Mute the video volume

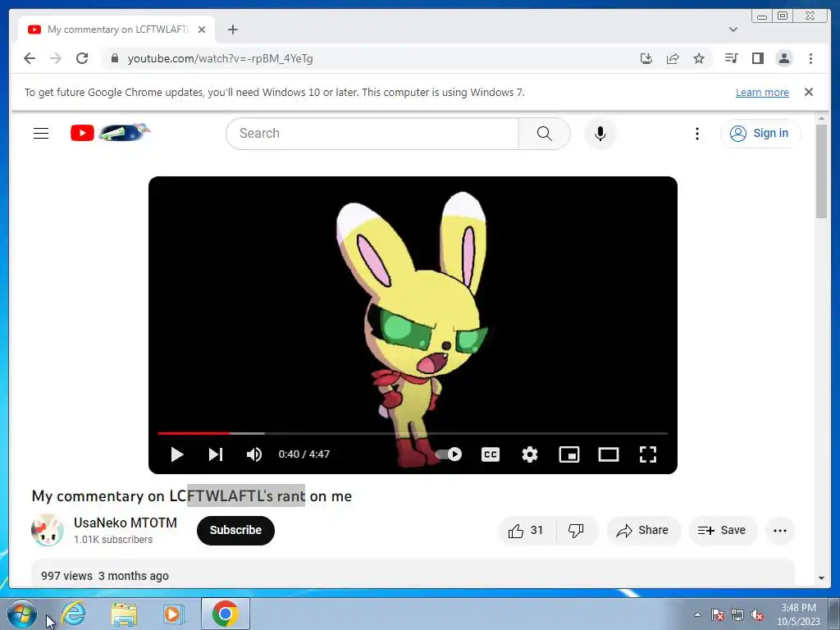[254, 454]
